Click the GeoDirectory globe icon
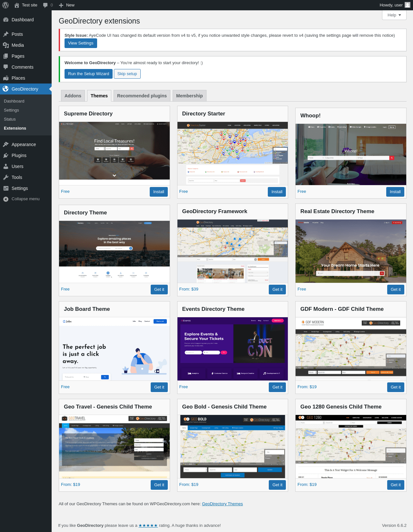This screenshot has width=413, height=532. point(6,89)
